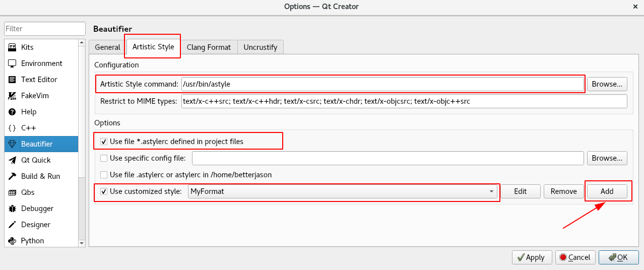Switch to the Uncrustify tab
This screenshot has height=270, width=644.
click(x=261, y=47)
